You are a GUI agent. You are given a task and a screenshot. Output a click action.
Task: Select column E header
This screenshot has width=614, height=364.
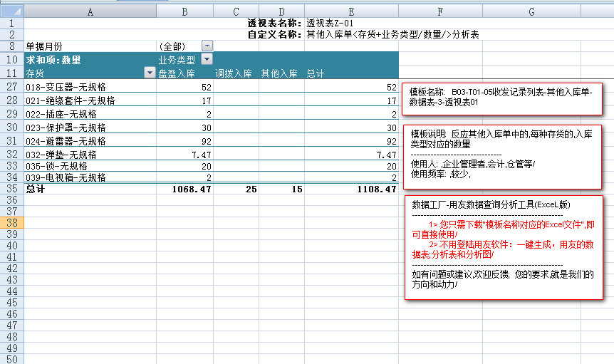tap(350, 11)
